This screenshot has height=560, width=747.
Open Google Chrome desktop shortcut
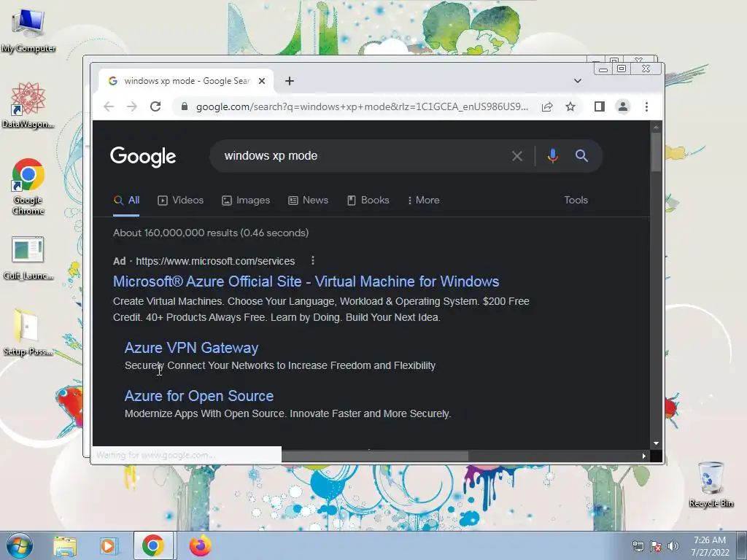click(x=28, y=186)
